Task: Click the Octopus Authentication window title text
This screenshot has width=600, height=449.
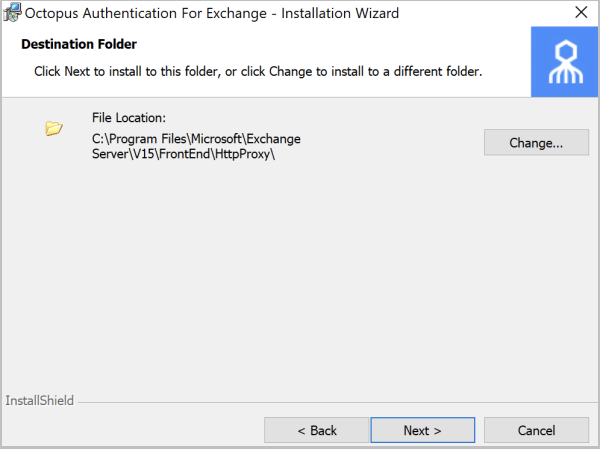Action: click(212, 13)
